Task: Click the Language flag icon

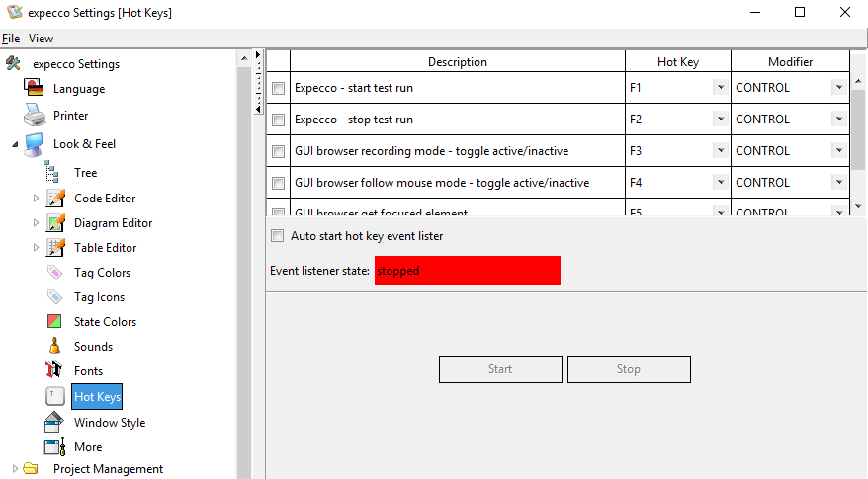Action: 34,89
